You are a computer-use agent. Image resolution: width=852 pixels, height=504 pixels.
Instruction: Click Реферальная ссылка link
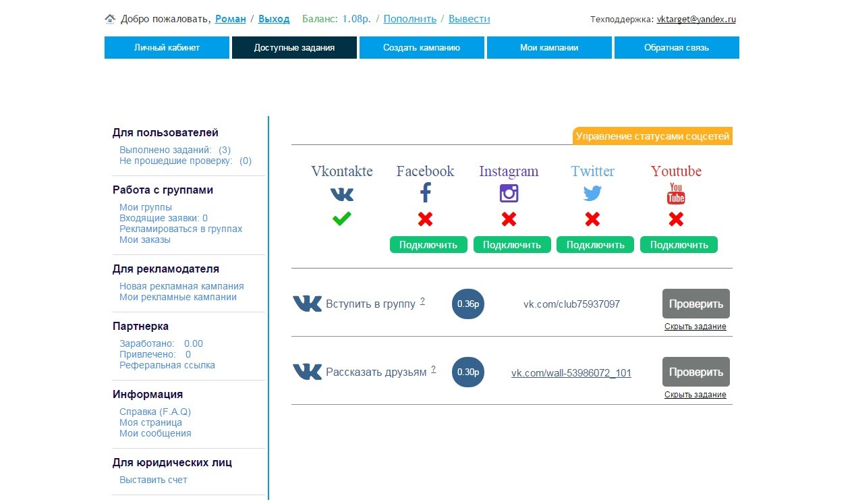click(167, 365)
